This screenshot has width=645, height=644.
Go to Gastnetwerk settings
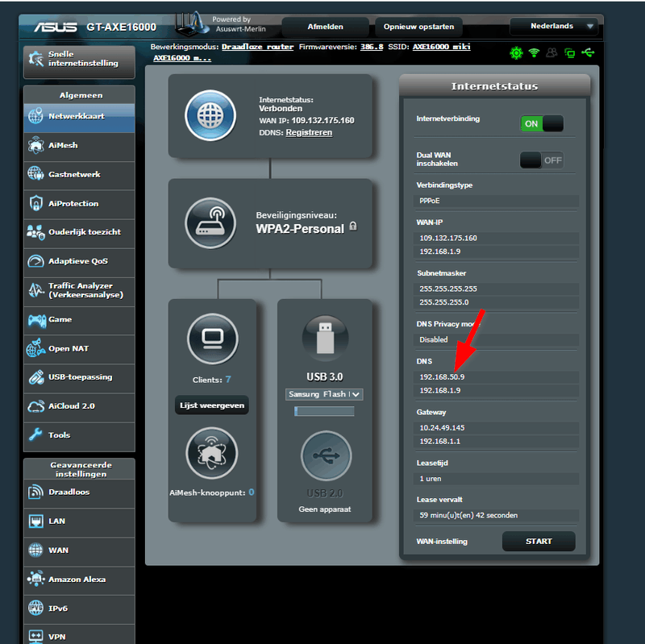(79, 175)
